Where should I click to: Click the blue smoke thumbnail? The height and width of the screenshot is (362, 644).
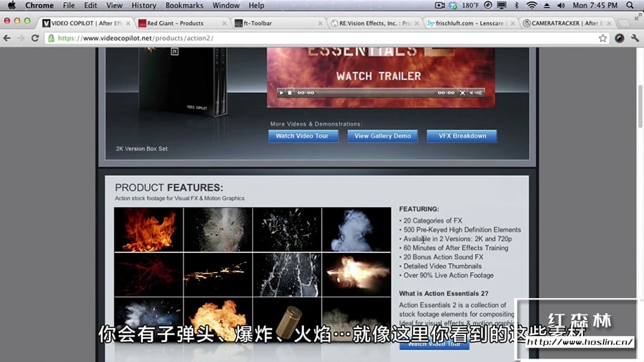[357, 229]
